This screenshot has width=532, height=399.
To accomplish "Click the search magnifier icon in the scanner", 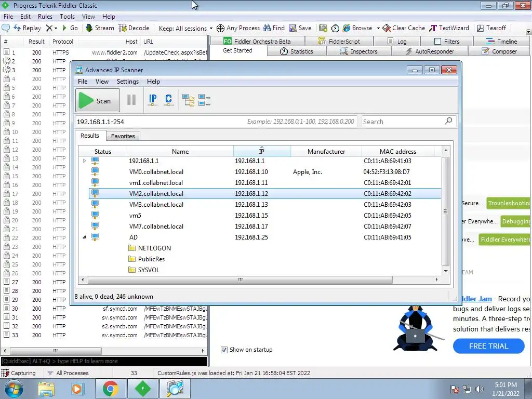I will pyautogui.click(x=448, y=121).
